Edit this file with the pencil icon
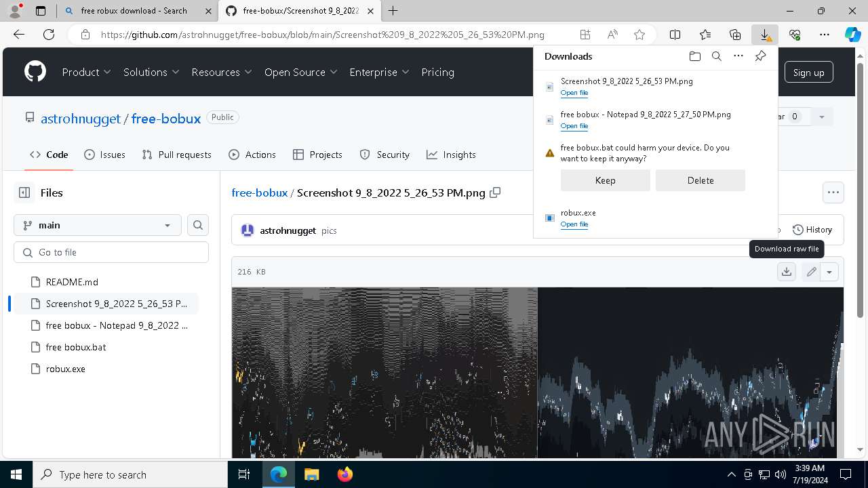Viewport: 868px width, 488px height. point(811,272)
